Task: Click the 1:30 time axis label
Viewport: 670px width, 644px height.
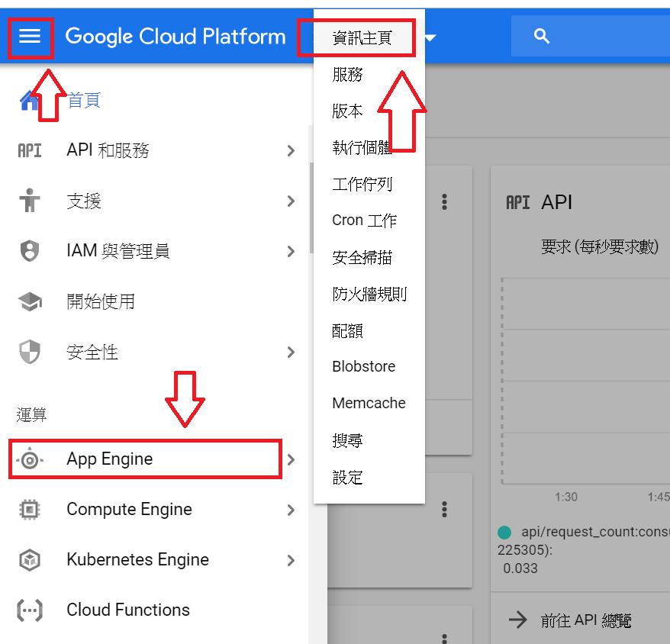Action: point(566,497)
